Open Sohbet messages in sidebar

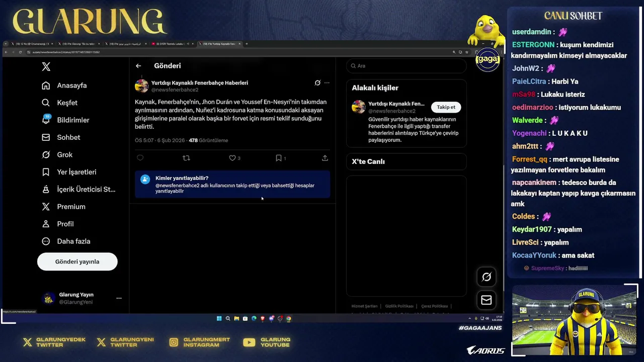click(x=61, y=137)
